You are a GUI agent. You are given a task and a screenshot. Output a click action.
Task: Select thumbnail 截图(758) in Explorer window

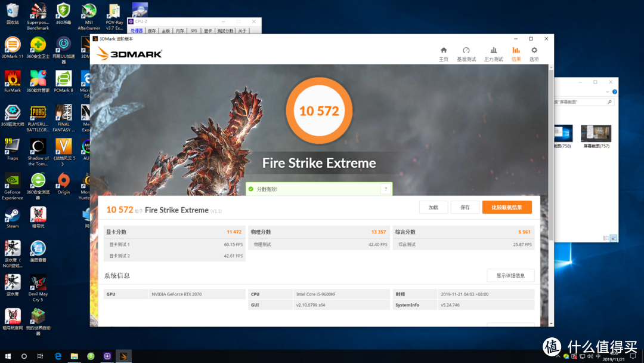point(563,137)
